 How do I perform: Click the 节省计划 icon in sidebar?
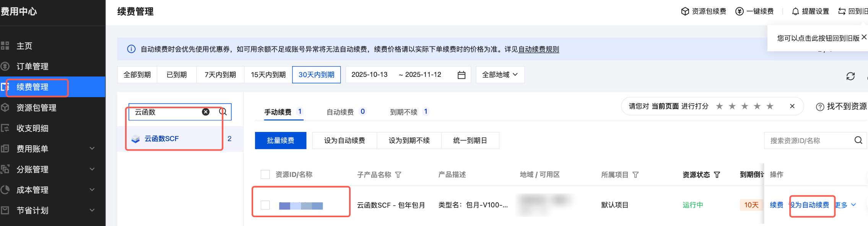click(x=5, y=210)
